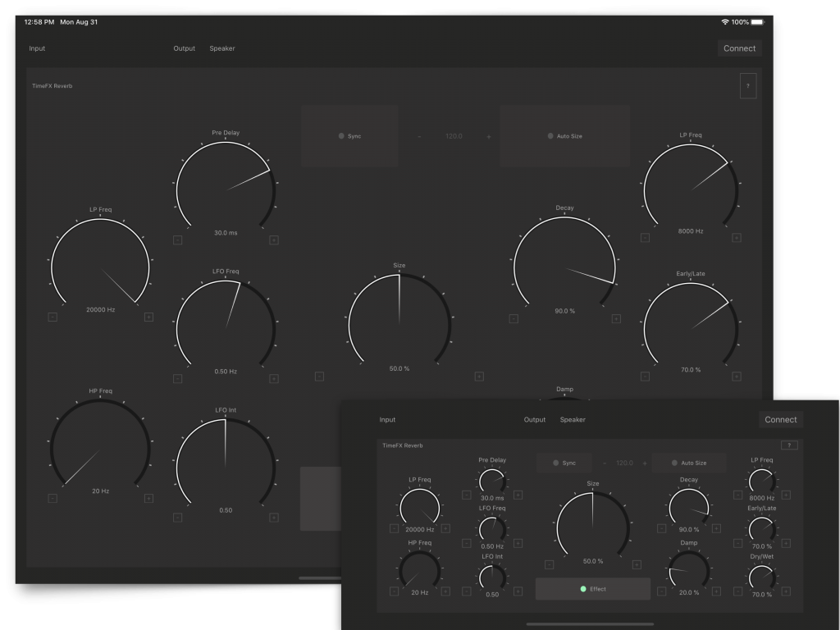The image size is (840, 630).
Task: Open the ? help button in the large background window
Action: pos(747,85)
